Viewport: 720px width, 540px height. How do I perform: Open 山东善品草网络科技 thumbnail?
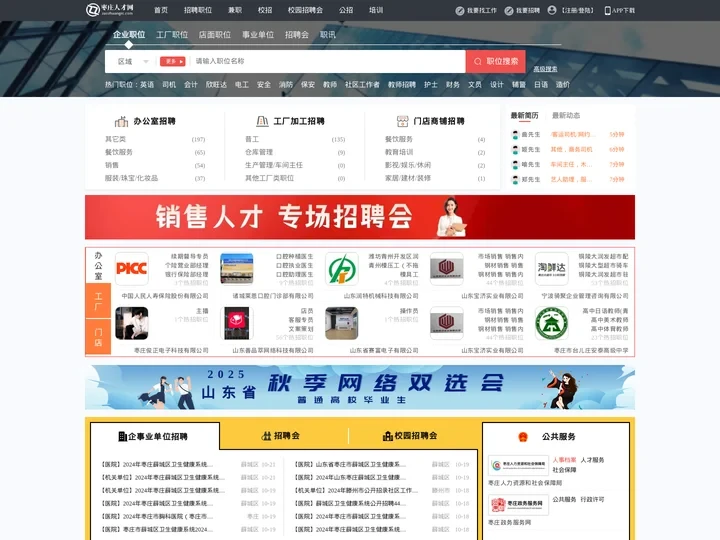coord(236,323)
